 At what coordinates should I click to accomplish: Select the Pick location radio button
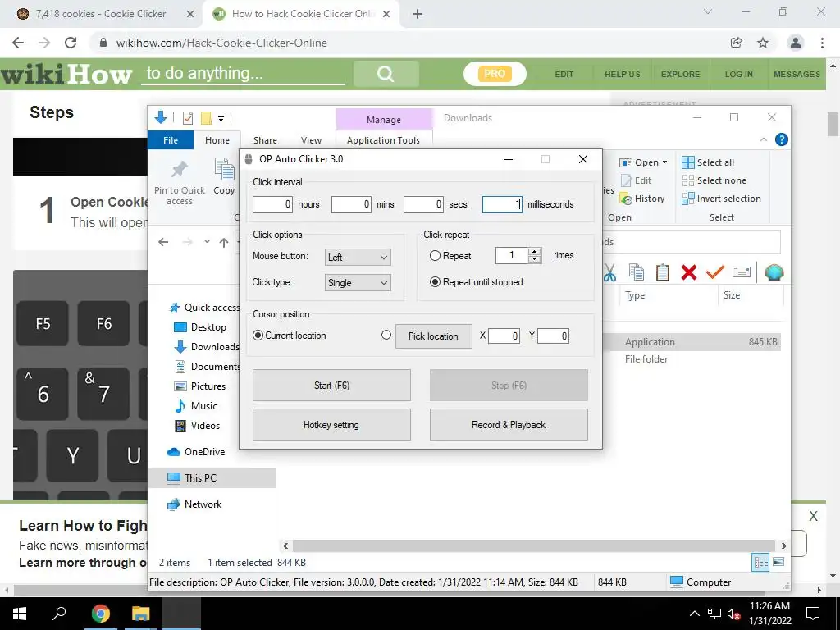coord(386,335)
